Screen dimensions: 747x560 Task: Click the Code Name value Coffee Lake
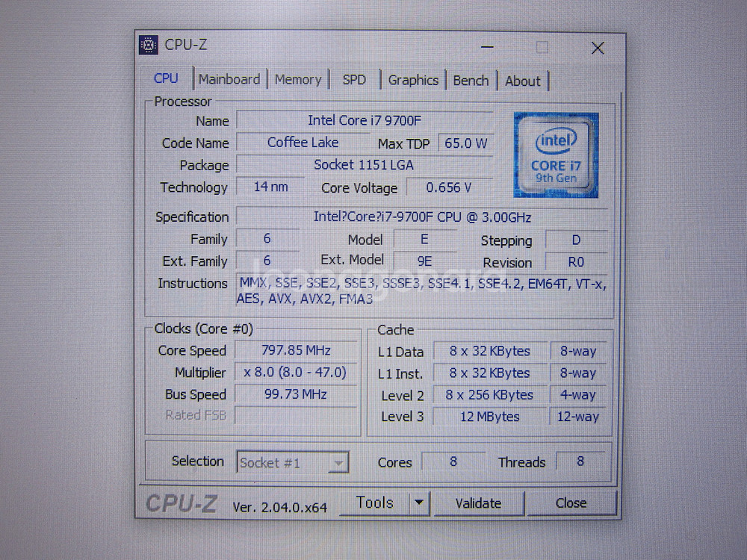[303, 143]
